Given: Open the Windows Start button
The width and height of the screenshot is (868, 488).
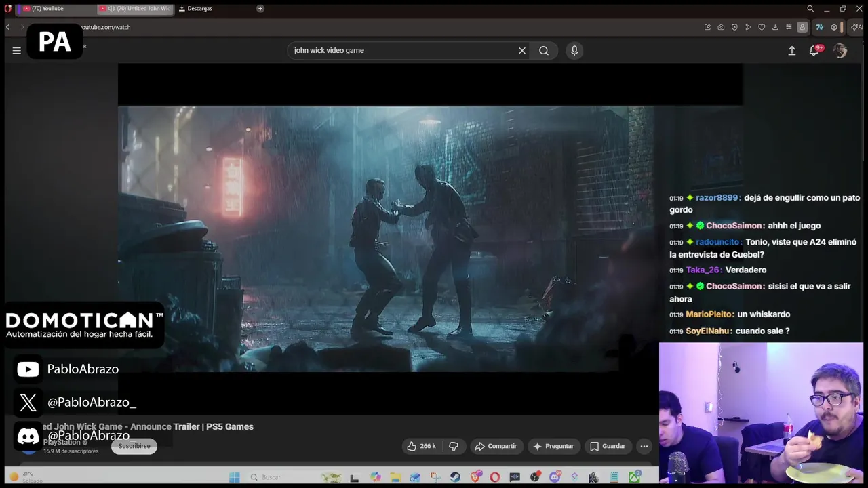Looking at the screenshot, I should pyautogui.click(x=234, y=477).
